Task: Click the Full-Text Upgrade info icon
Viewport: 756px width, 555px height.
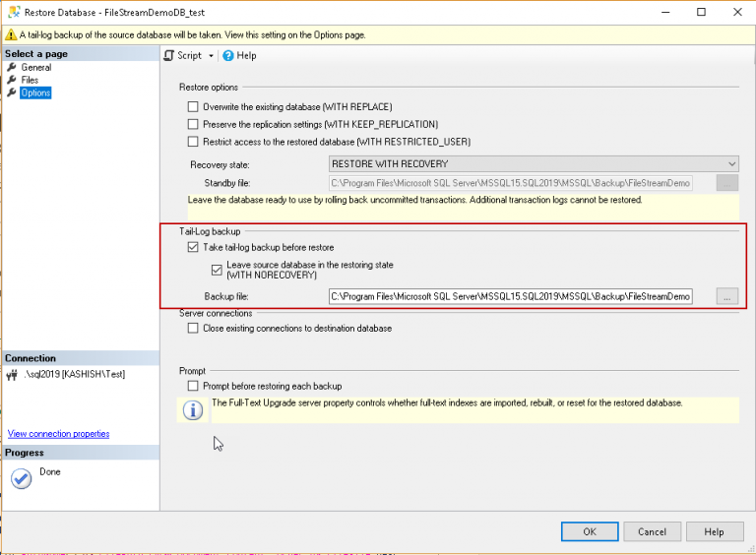Action: 193,410
